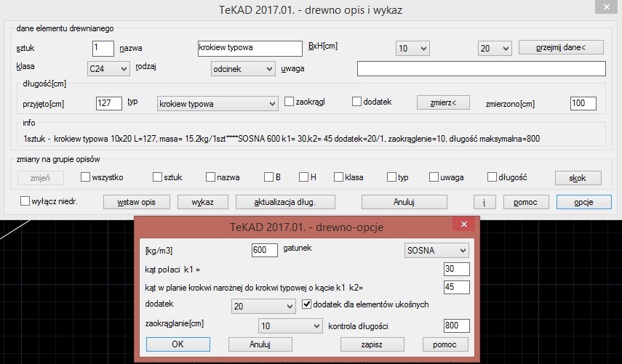Screen dimensions: 622x364
Task: Click pomoc in the main dialog
Action: click(526, 202)
